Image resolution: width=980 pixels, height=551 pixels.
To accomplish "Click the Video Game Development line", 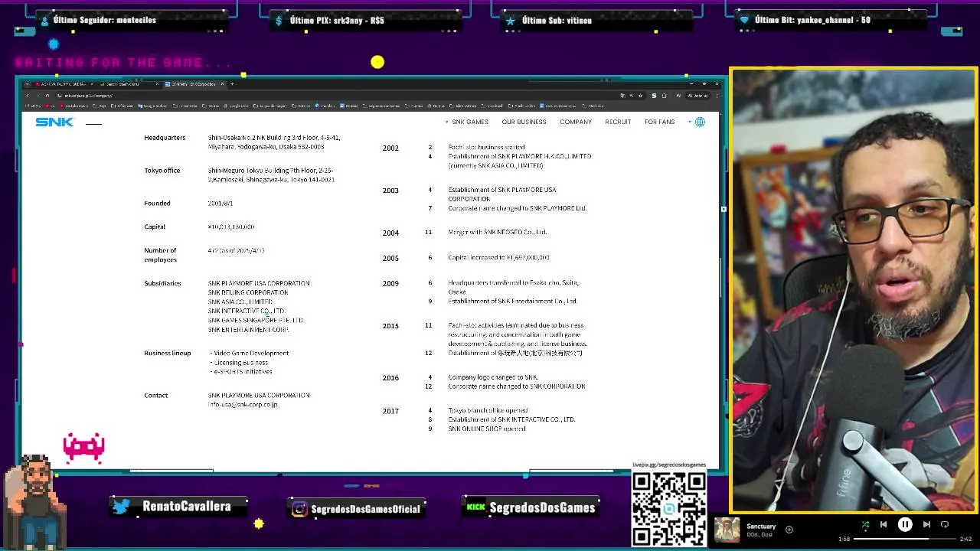I will coord(250,354).
